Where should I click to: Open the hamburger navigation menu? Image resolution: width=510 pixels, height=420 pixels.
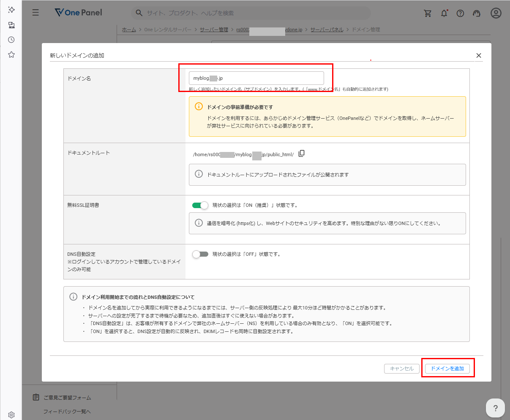pos(35,13)
